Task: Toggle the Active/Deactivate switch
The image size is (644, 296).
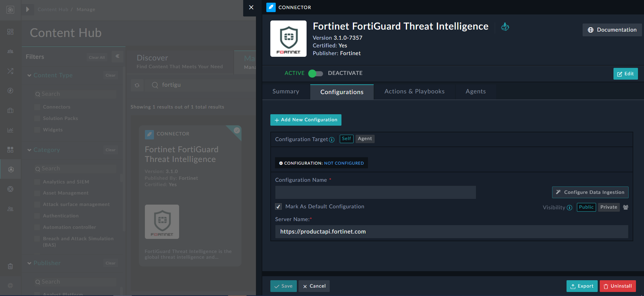Action: [315, 73]
